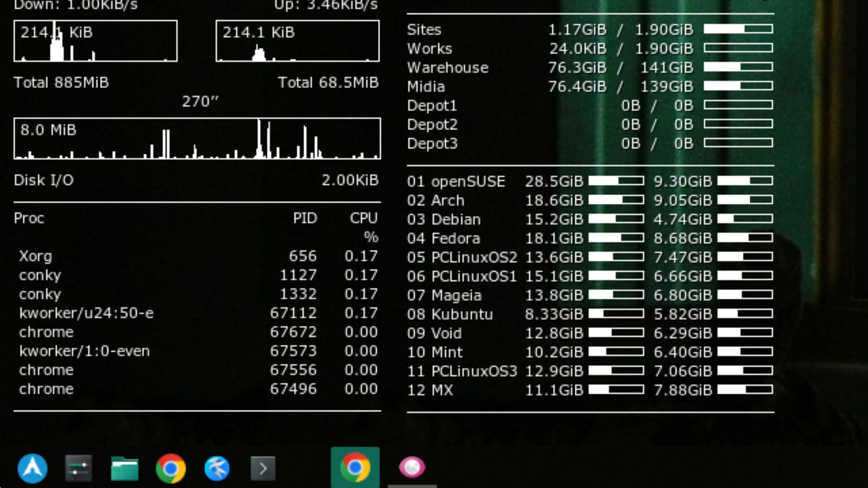Open the system settings sliders icon
This screenshot has height=488, width=868.
[79, 468]
